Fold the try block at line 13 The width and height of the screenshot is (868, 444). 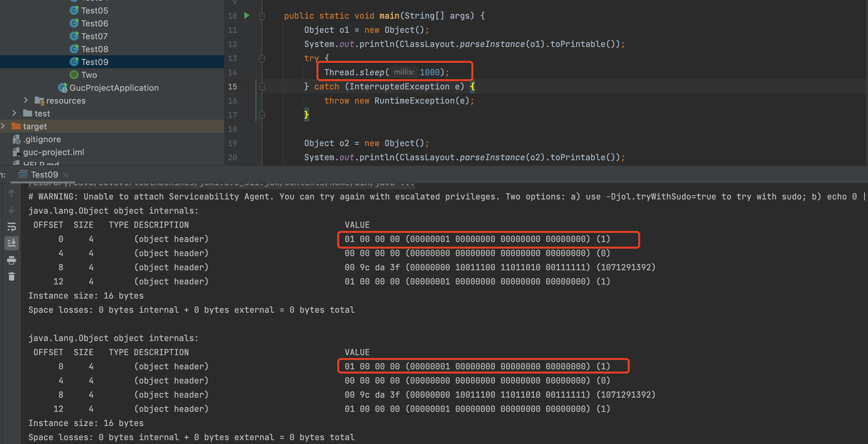click(x=262, y=59)
